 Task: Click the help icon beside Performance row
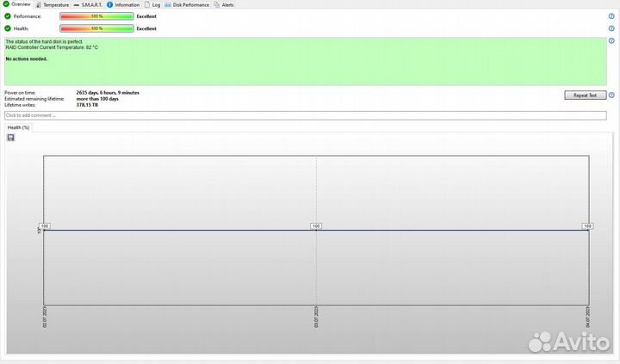611,16
